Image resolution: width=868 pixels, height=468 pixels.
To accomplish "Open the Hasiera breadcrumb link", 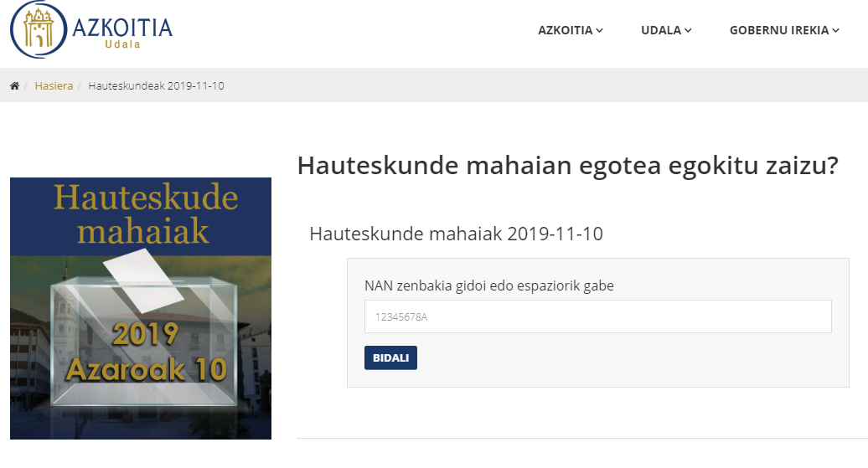I will point(54,85).
